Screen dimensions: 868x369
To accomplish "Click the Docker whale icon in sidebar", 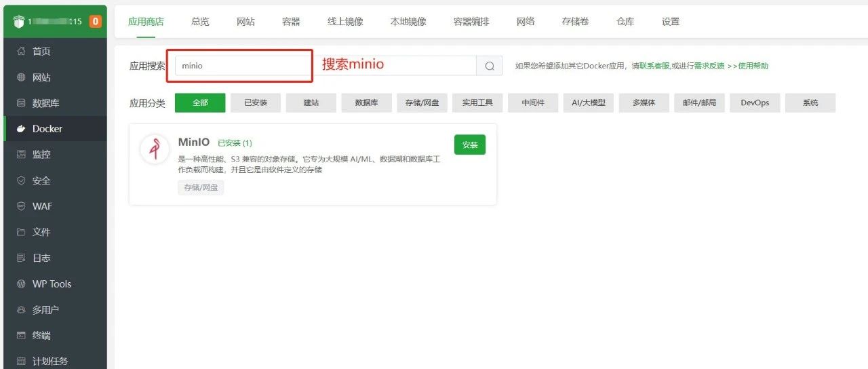I will [21, 129].
